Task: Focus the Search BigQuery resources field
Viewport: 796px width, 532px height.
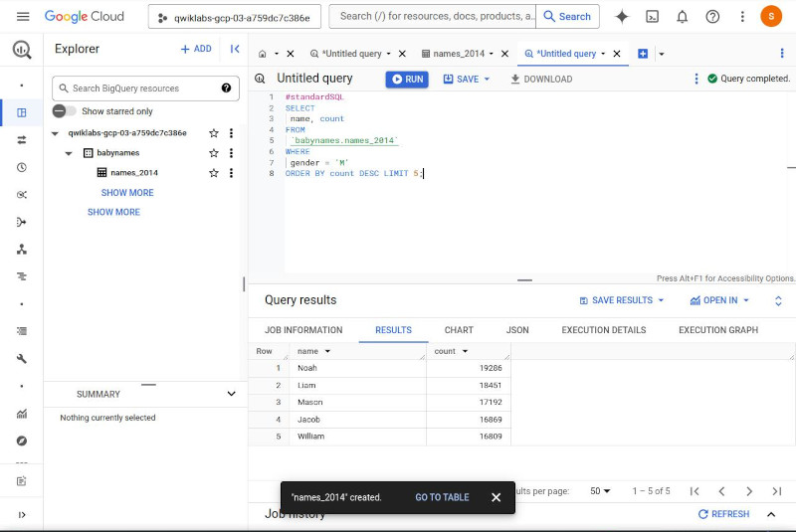Action: pos(145,89)
